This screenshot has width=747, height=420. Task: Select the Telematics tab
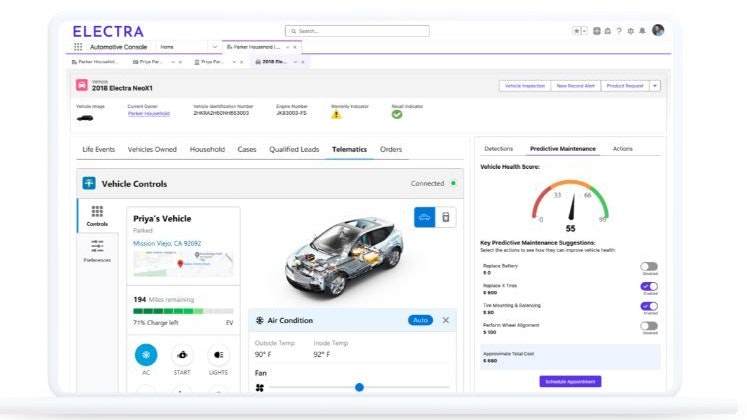[349, 149]
